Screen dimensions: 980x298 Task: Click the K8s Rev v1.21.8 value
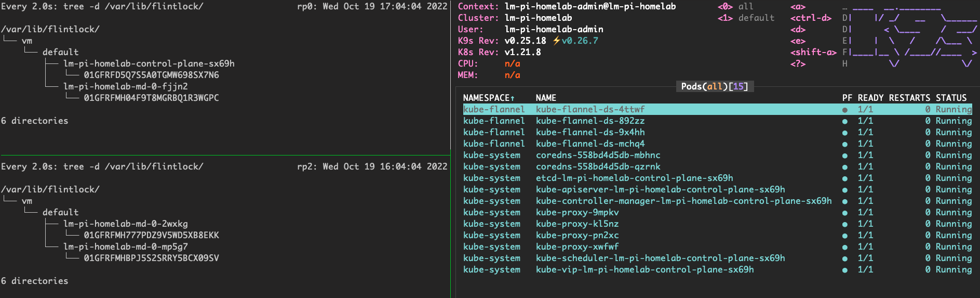[522, 52]
